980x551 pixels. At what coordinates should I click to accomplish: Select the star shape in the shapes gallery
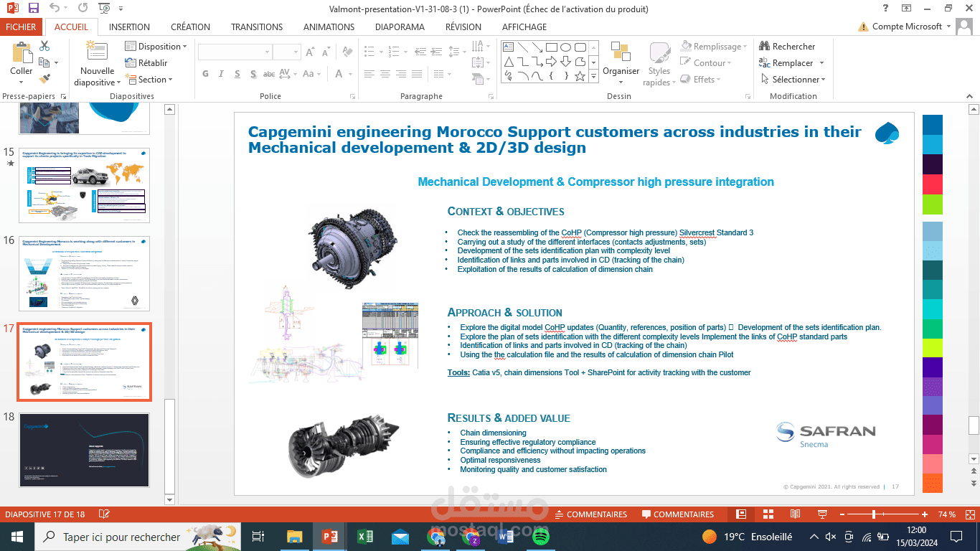click(x=580, y=76)
